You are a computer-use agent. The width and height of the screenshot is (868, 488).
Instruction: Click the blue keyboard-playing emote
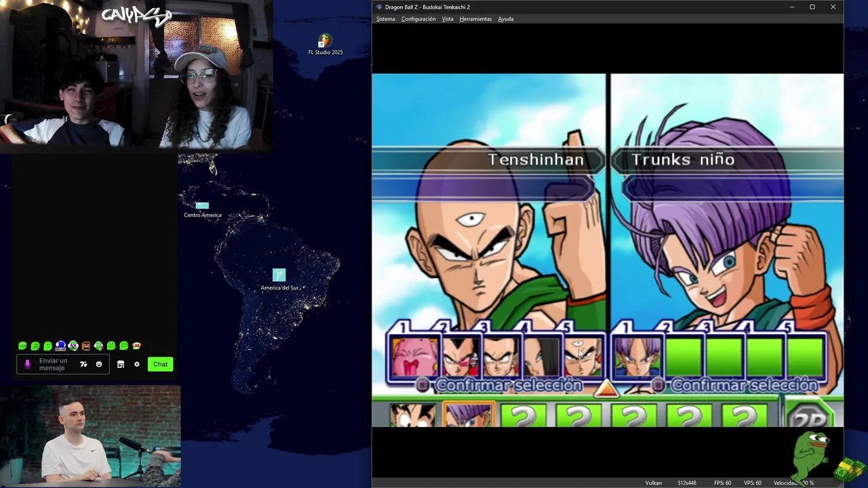pyautogui.click(x=60, y=346)
